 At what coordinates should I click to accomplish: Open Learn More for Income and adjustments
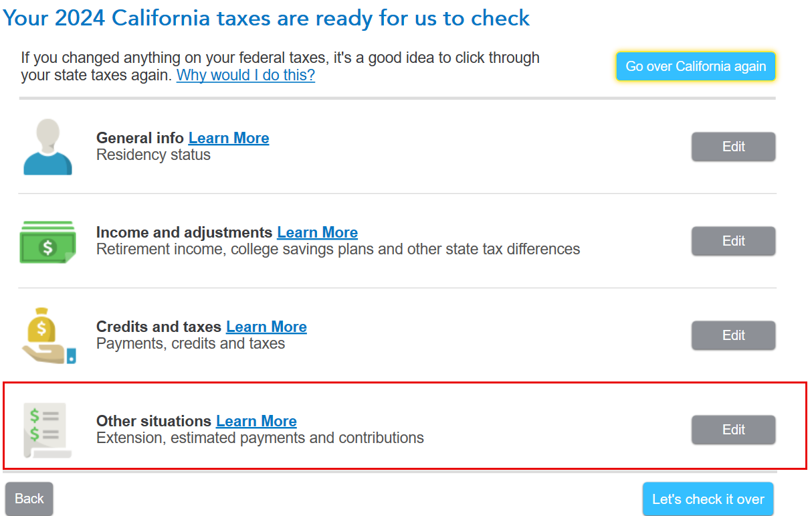[317, 232]
